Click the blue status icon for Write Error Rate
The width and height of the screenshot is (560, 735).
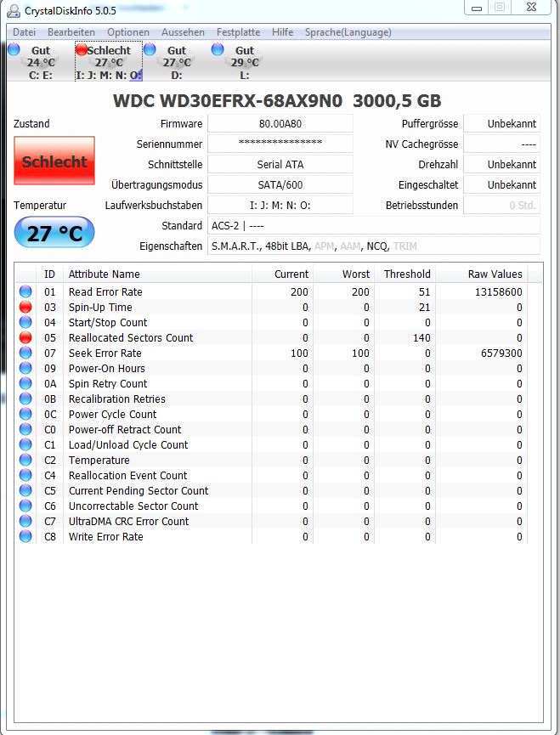tap(25, 537)
